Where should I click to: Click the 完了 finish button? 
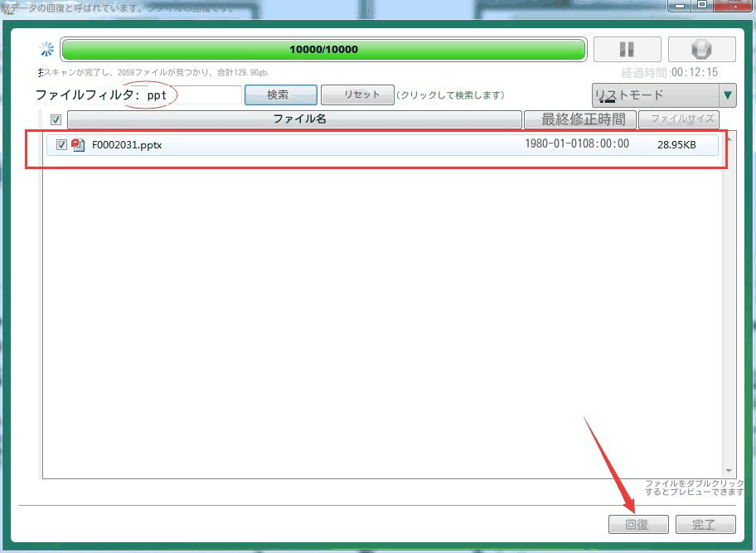point(705,524)
